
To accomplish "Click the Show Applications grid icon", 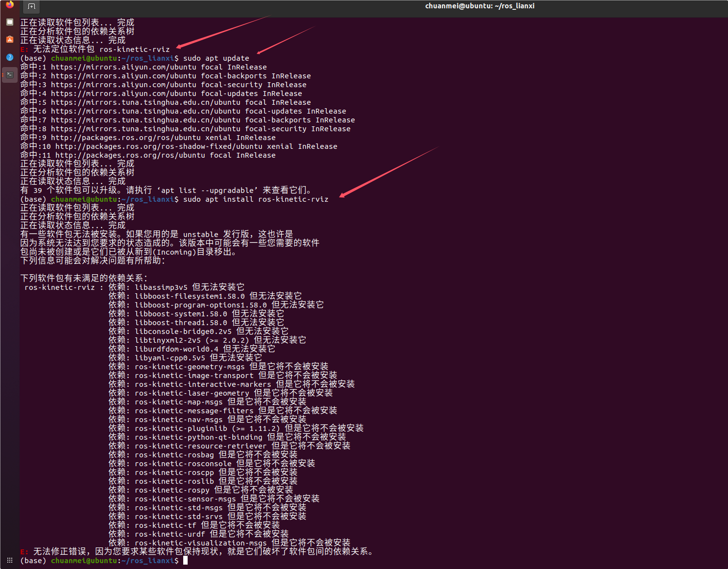I will tap(9, 560).
